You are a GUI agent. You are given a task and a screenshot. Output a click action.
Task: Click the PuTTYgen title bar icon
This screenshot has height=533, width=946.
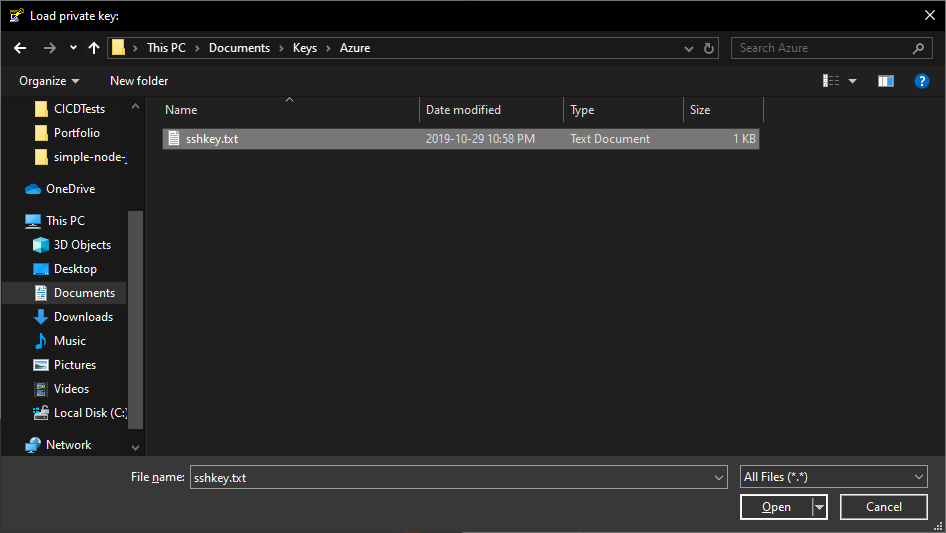16,15
